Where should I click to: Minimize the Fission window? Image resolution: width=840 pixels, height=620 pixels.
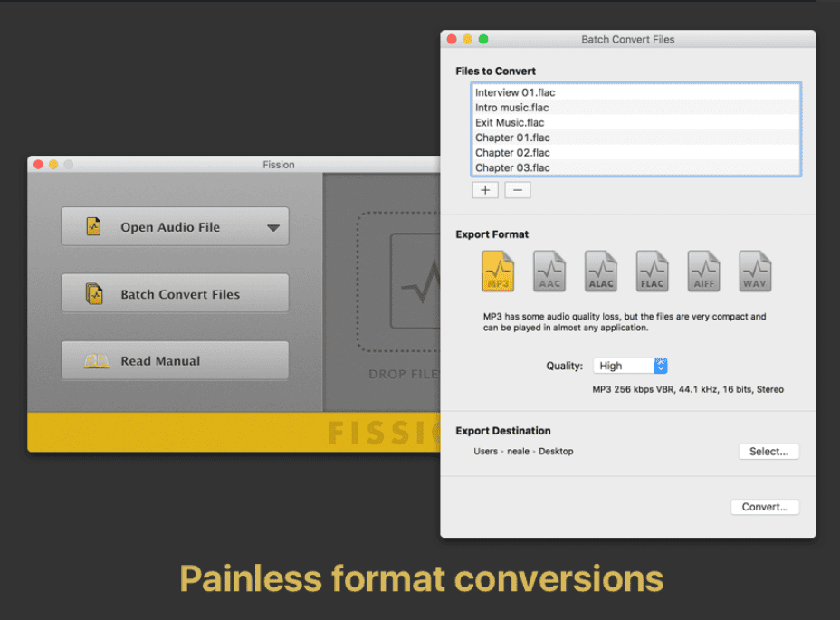(53, 165)
